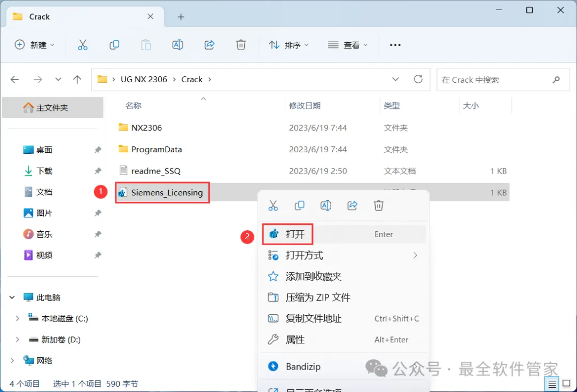Click Rename icon in context menu
The image size is (577, 392).
pyautogui.click(x=326, y=206)
